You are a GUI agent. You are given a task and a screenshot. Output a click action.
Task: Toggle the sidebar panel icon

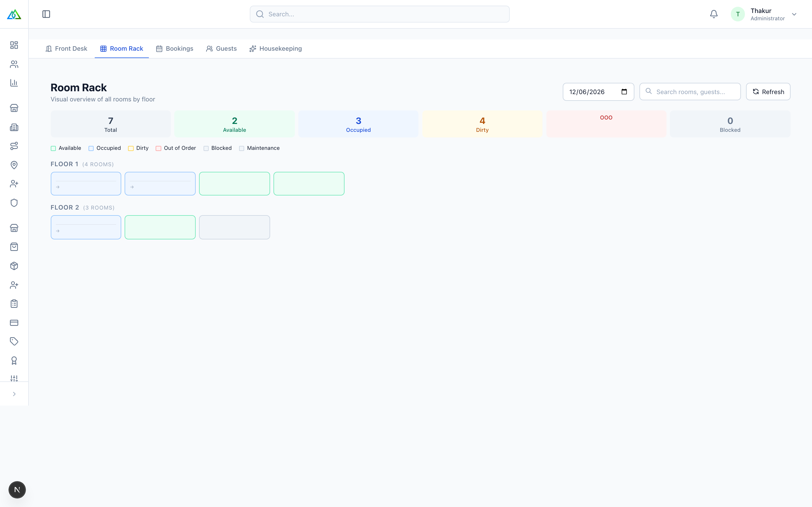(46, 14)
